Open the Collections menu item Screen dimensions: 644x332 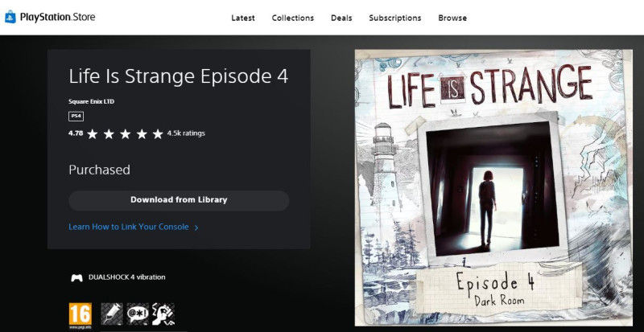(x=293, y=18)
